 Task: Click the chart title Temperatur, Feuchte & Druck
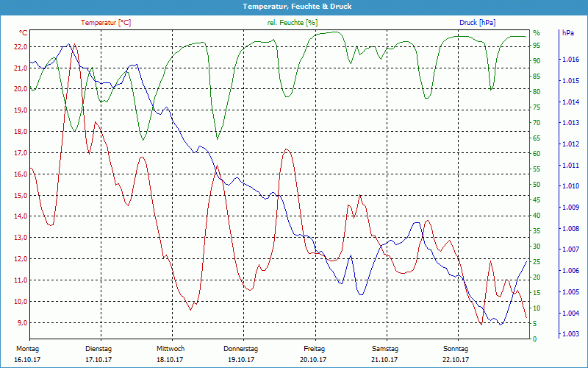coord(297,7)
